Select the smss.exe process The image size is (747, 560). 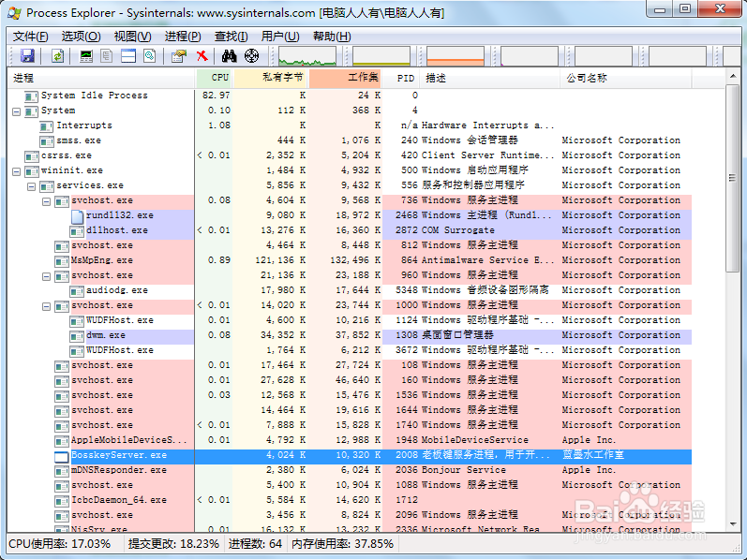click(x=350, y=140)
